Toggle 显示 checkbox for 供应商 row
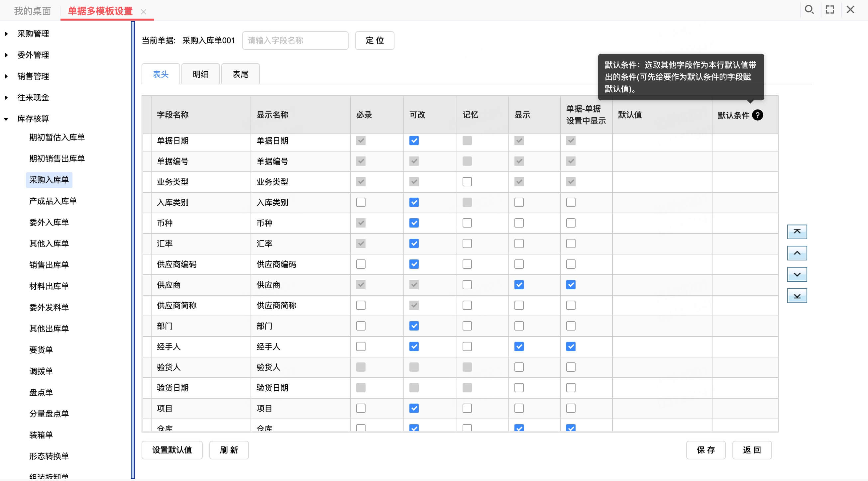This screenshot has width=868, height=481. click(x=519, y=285)
